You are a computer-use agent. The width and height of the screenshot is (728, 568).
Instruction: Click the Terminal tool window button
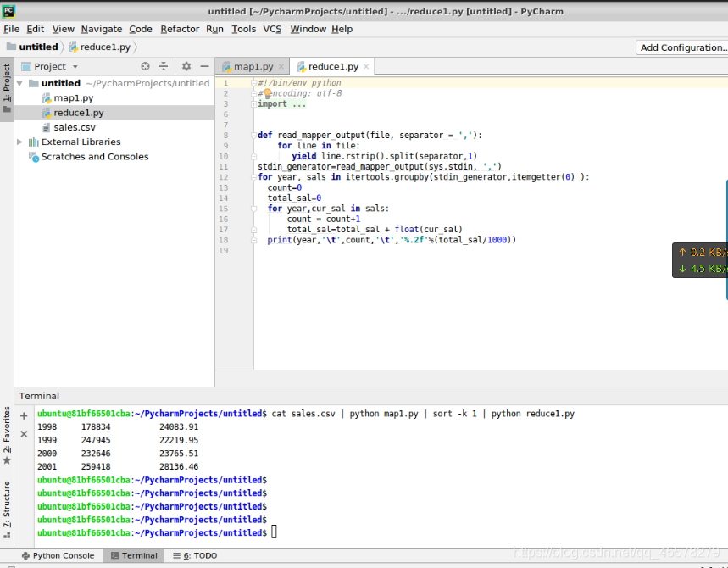coord(134,555)
